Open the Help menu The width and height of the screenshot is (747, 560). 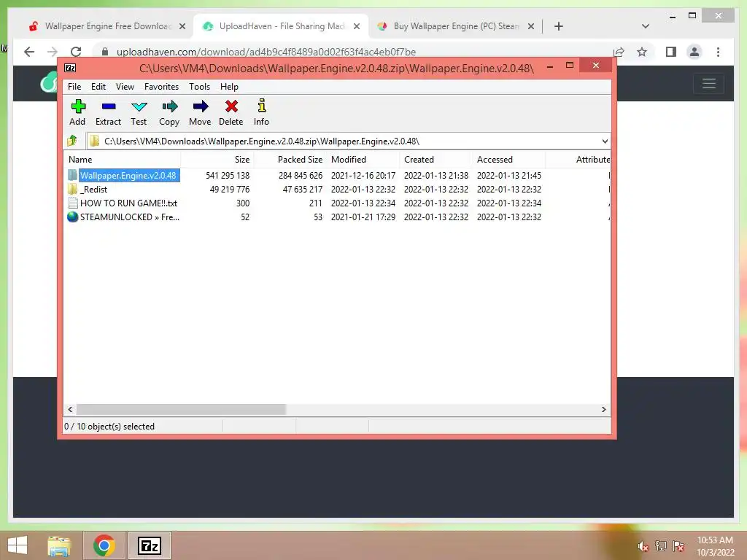coord(229,87)
